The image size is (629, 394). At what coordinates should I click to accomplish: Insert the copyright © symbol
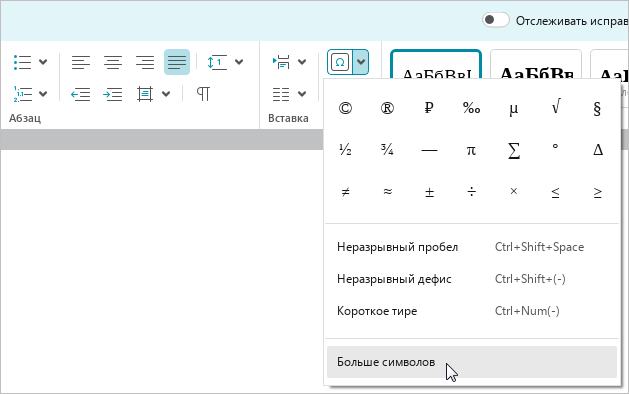coord(345,108)
